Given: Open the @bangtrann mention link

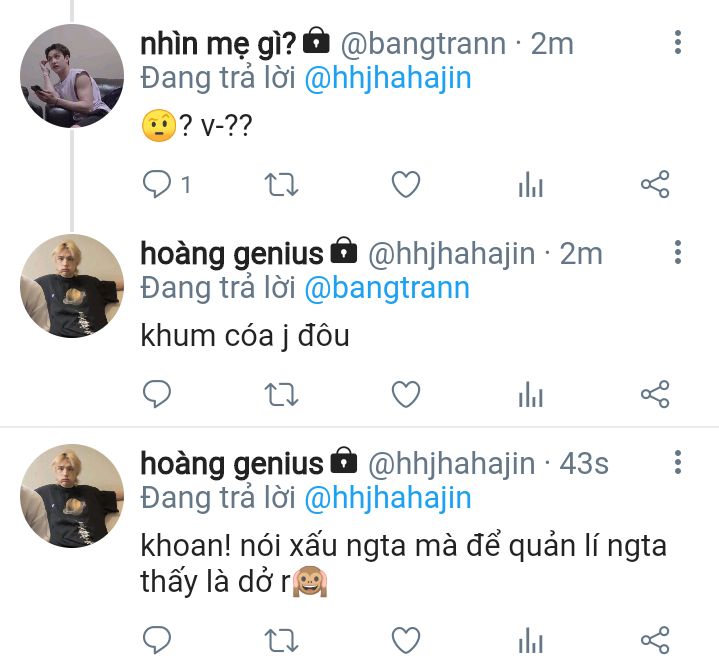Looking at the screenshot, I should pos(387,288).
